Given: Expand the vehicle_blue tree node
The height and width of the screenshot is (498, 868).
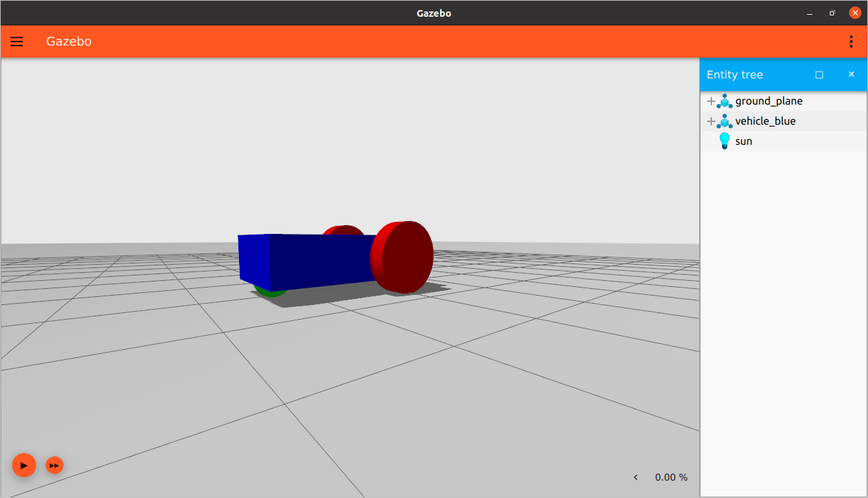Looking at the screenshot, I should click(x=711, y=121).
